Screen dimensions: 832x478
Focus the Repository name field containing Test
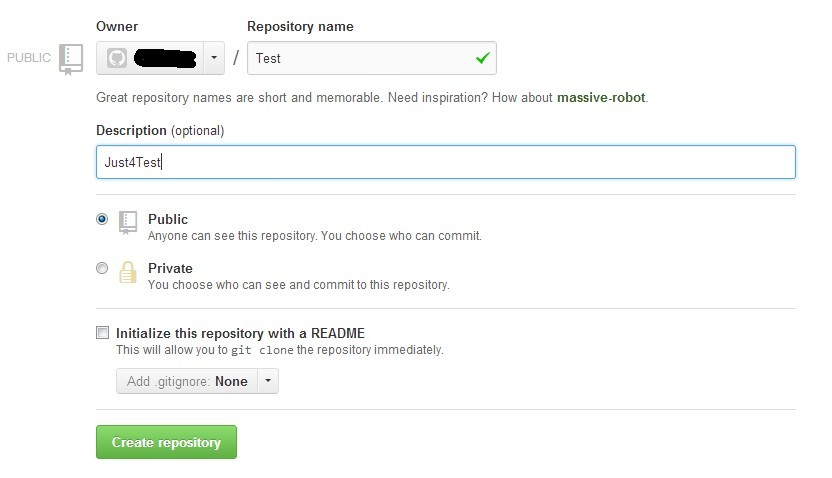[x=371, y=58]
